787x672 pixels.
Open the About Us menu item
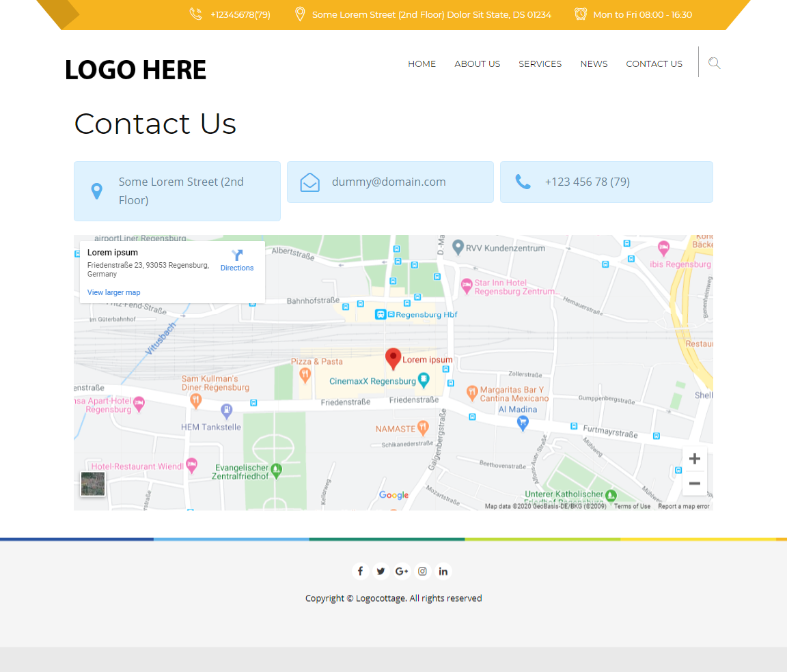478,64
